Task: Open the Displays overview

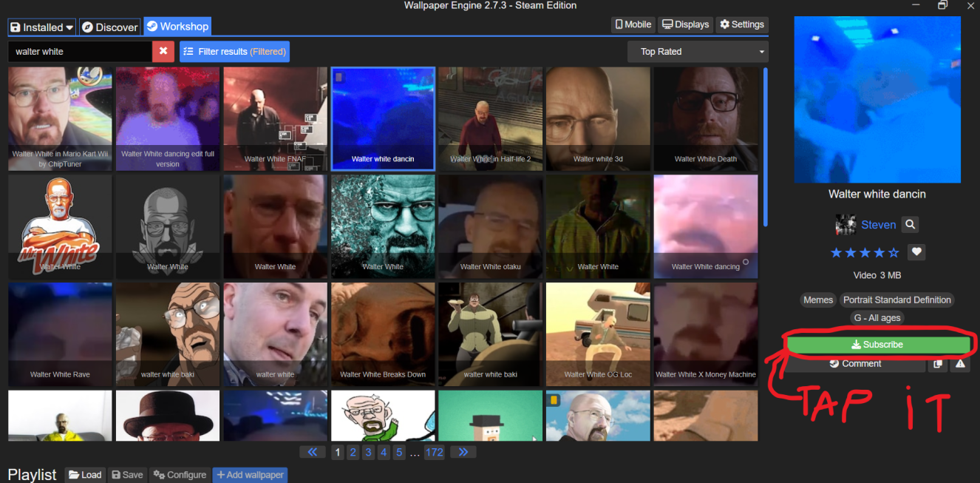Action: tap(685, 24)
